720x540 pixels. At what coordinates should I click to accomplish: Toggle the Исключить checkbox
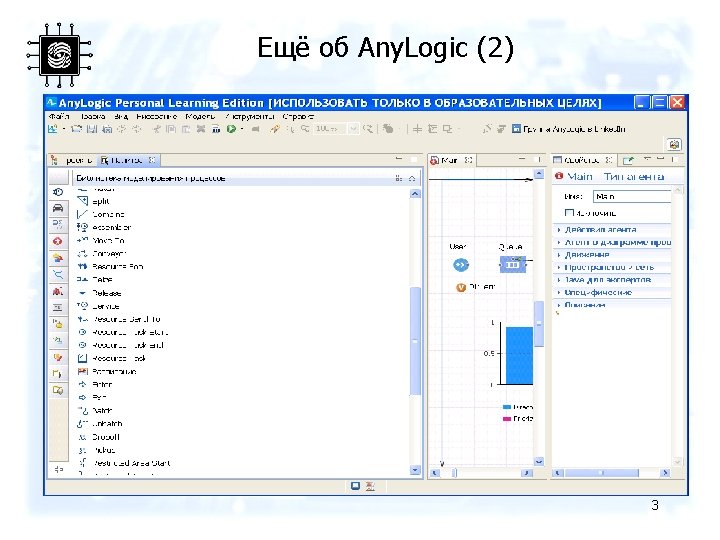coord(569,213)
